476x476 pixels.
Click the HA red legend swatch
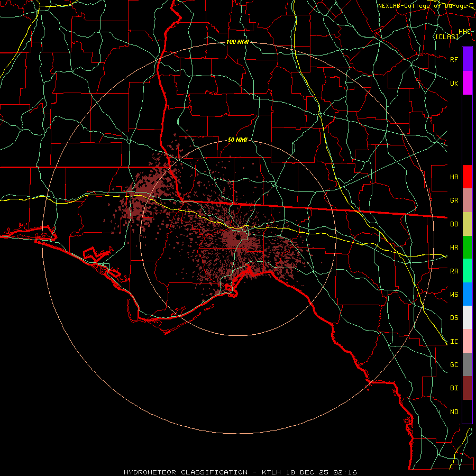467,177
